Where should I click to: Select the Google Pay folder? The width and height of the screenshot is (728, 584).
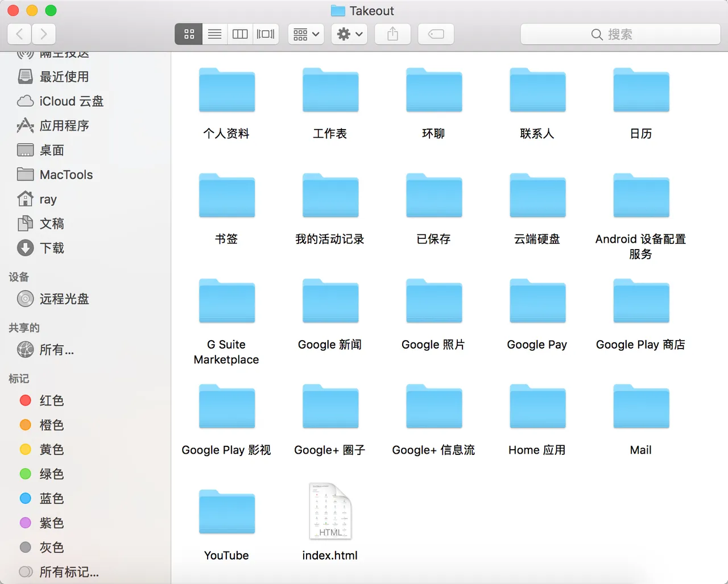click(x=537, y=301)
